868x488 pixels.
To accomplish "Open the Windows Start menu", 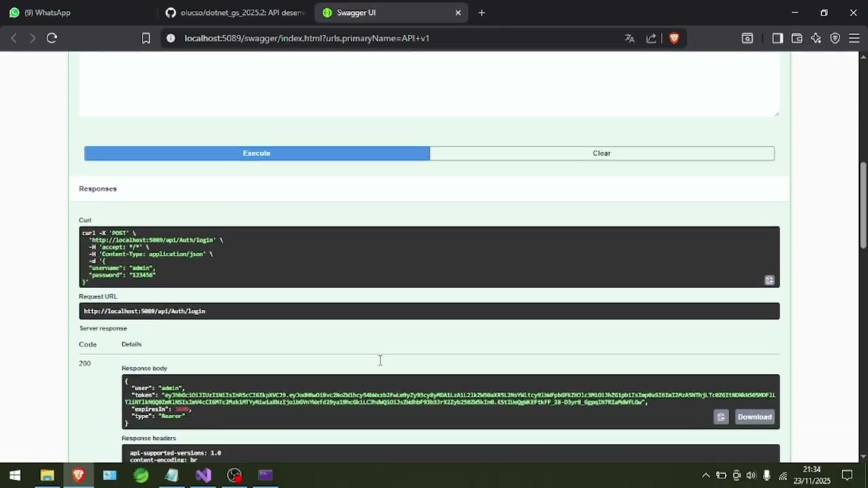I will tap(15, 475).
